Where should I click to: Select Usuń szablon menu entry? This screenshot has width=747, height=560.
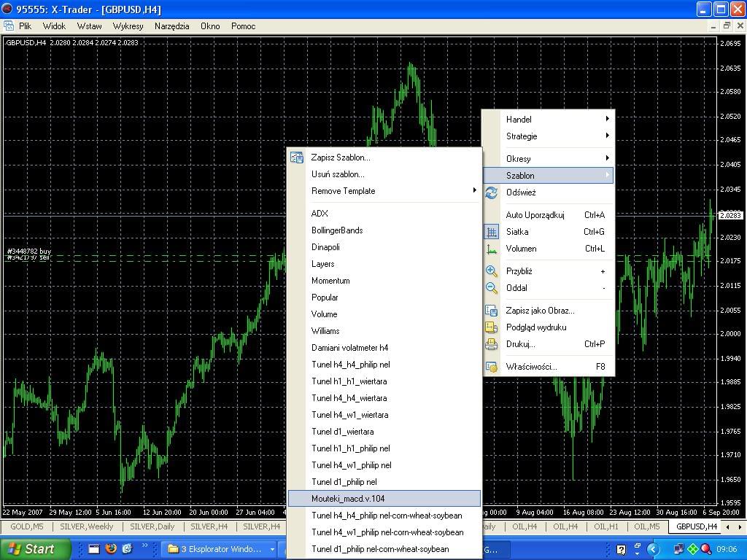[384, 174]
